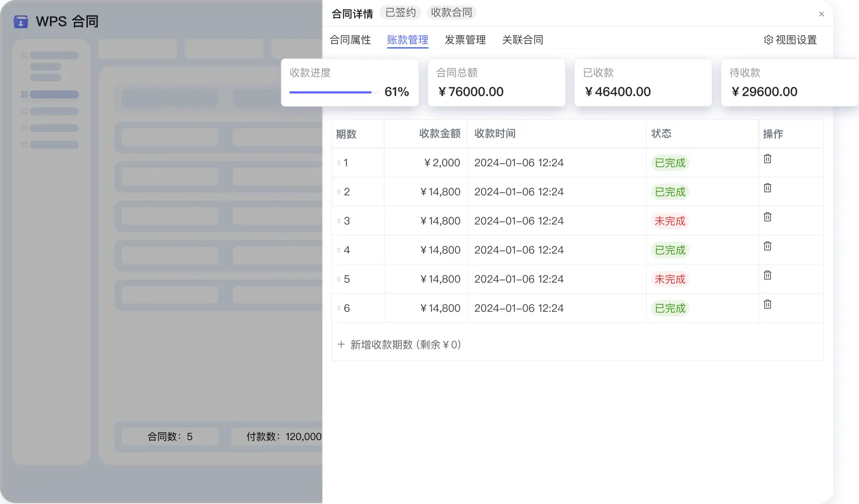Click the 合同总额 ¥76000.00 card
859x504 pixels.
pos(497,83)
